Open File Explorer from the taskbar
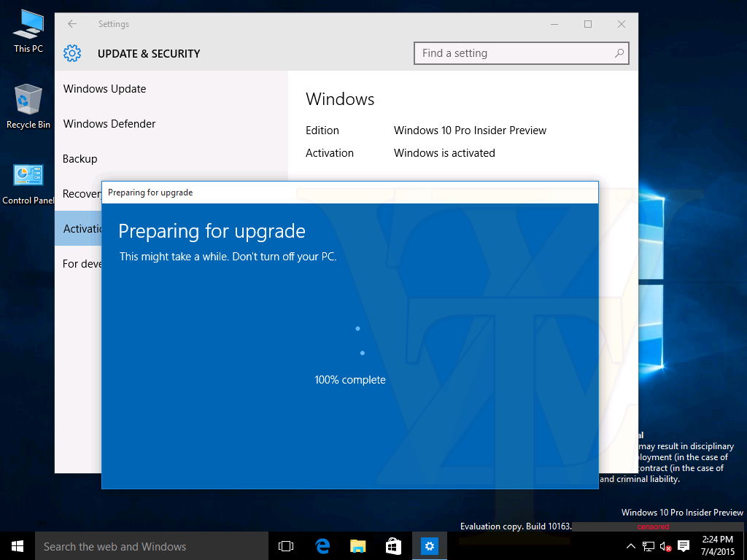 [x=357, y=546]
